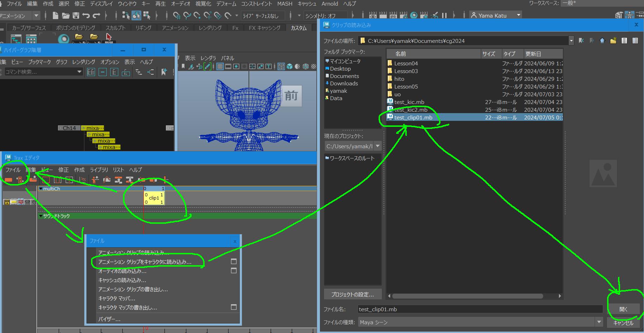Expand the file location path dropdown
The image size is (644, 333).
[571, 41]
